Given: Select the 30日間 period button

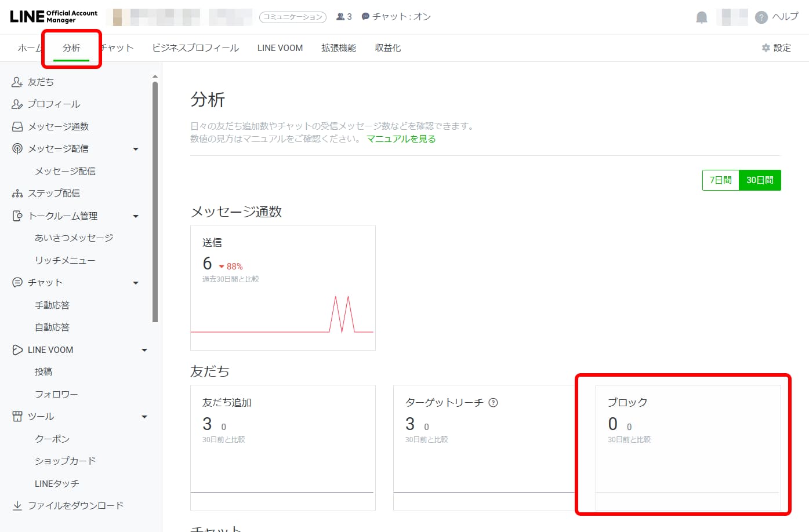Looking at the screenshot, I should tap(760, 180).
